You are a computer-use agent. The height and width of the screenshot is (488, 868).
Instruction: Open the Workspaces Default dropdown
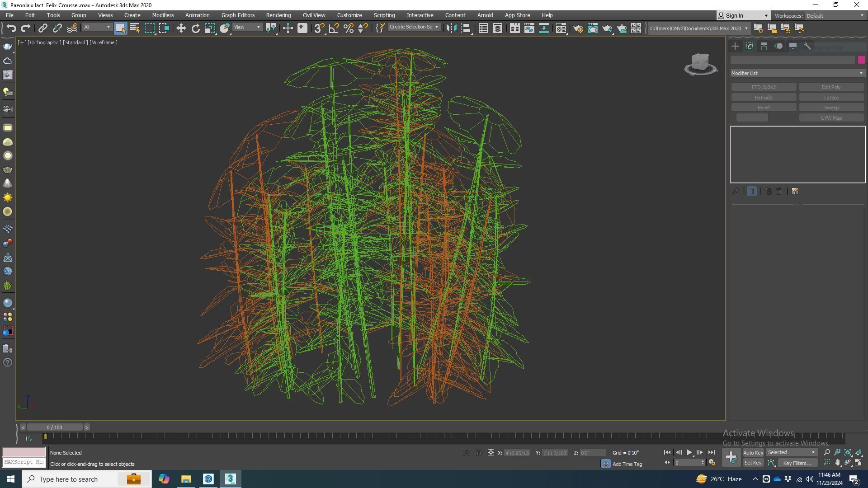(835, 15)
